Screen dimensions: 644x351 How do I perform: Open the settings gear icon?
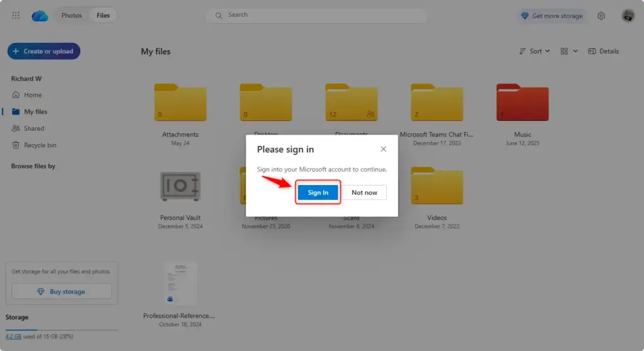601,16
